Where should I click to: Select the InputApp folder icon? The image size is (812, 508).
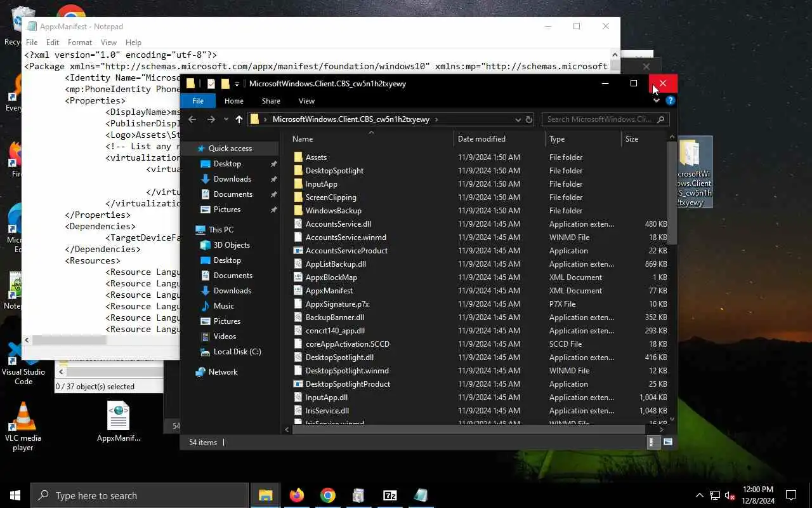(299, 184)
